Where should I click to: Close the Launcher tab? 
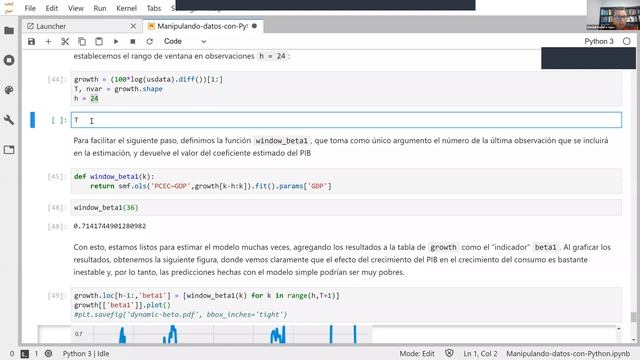133,26
